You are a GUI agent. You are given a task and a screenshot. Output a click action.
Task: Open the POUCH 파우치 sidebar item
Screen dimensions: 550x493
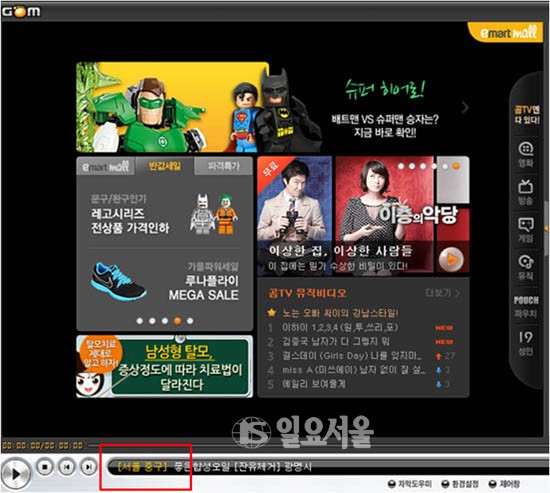(526, 307)
